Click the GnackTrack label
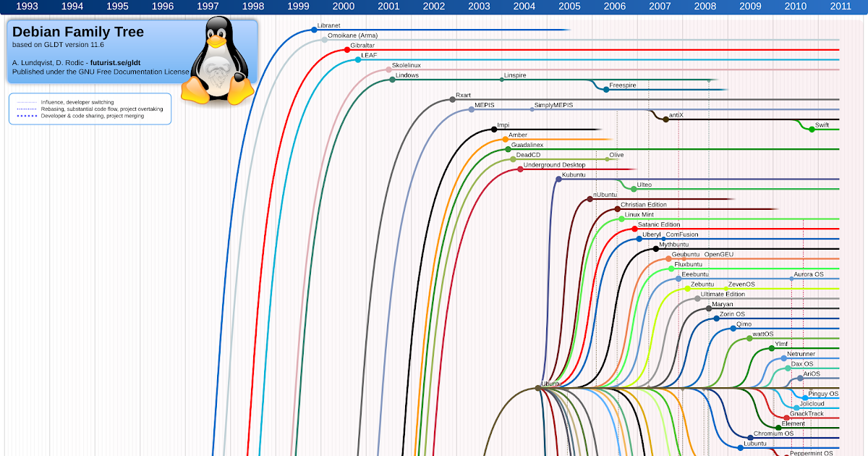 pos(807,413)
